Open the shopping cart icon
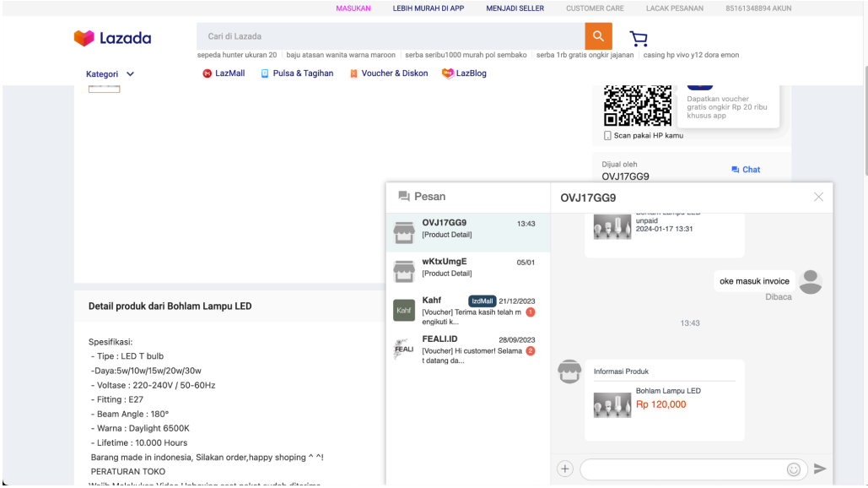This screenshot has width=868, height=488. 639,38
